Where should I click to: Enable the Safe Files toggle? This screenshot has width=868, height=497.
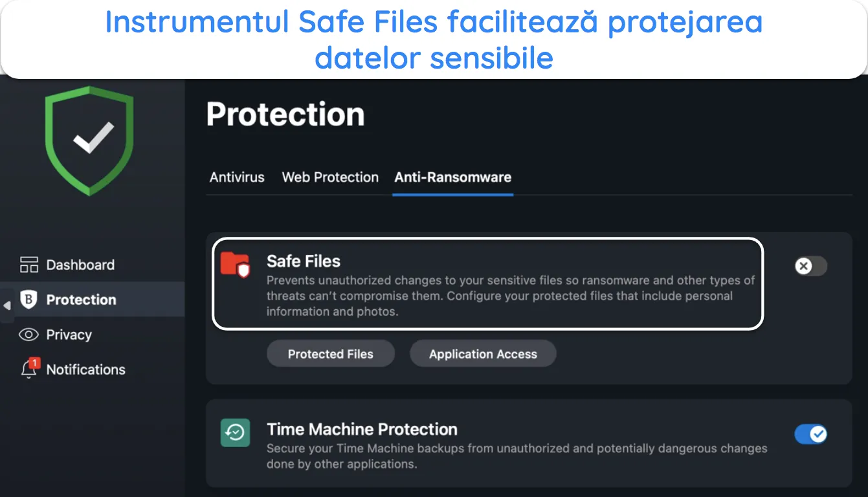[x=811, y=266]
